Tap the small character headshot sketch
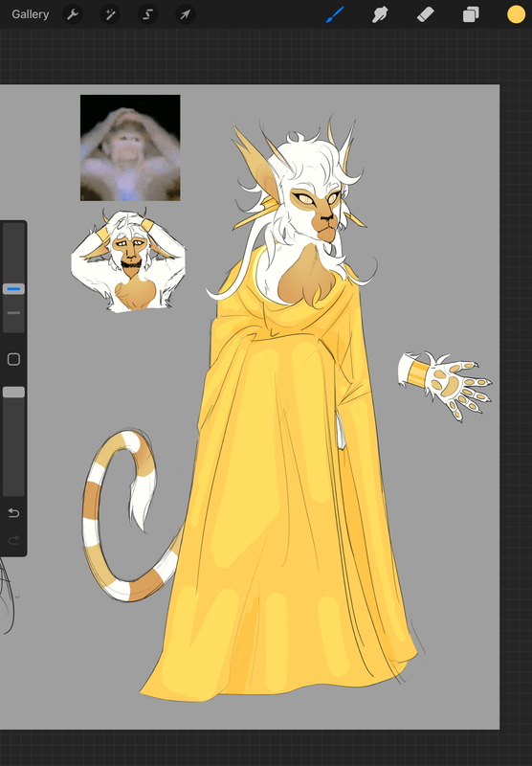532x766 pixels. coord(128,260)
